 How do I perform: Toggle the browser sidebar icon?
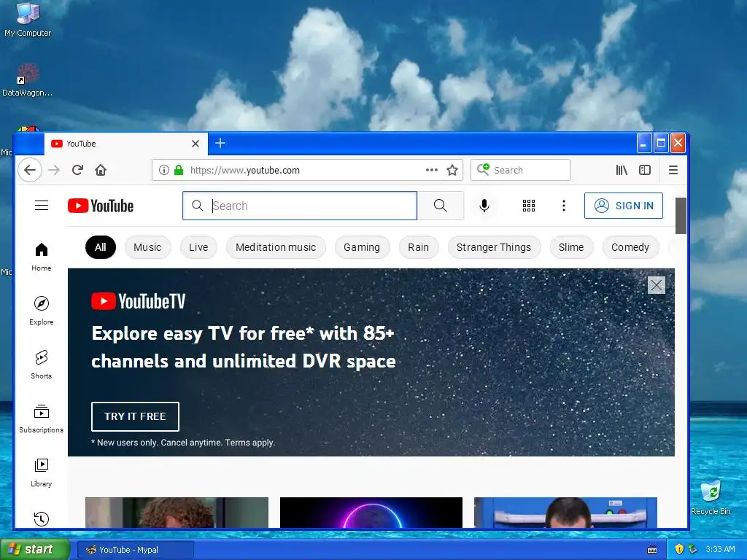click(645, 170)
